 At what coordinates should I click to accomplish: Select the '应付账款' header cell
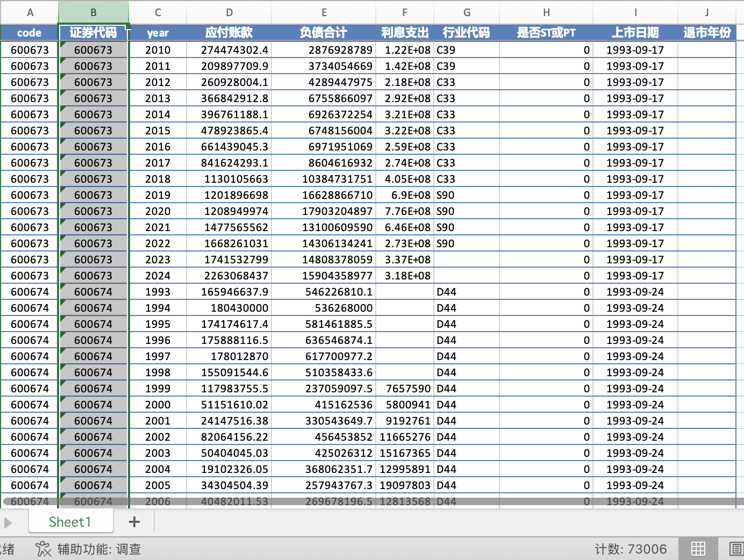(x=229, y=33)
